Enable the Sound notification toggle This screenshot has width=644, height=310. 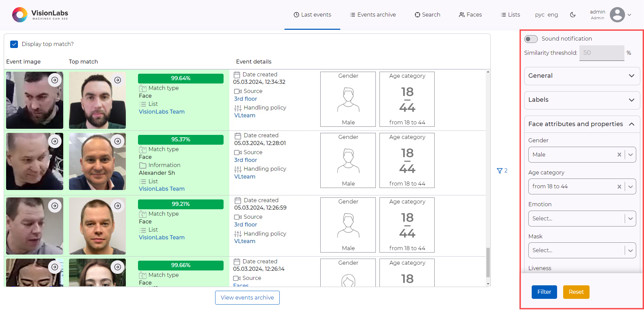click(x=531, y=39)
